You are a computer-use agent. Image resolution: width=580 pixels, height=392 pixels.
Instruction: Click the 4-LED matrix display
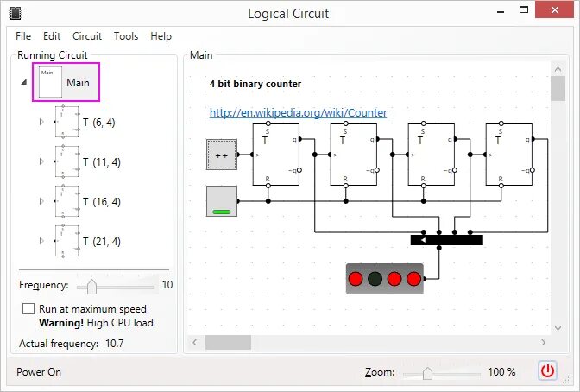[x=385, y=279]
